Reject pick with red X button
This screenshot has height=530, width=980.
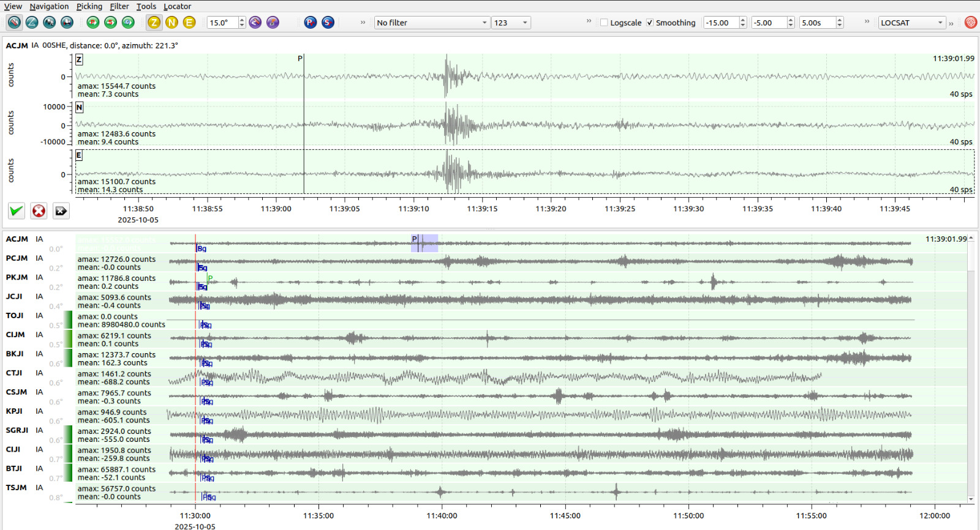click(39, 211)
